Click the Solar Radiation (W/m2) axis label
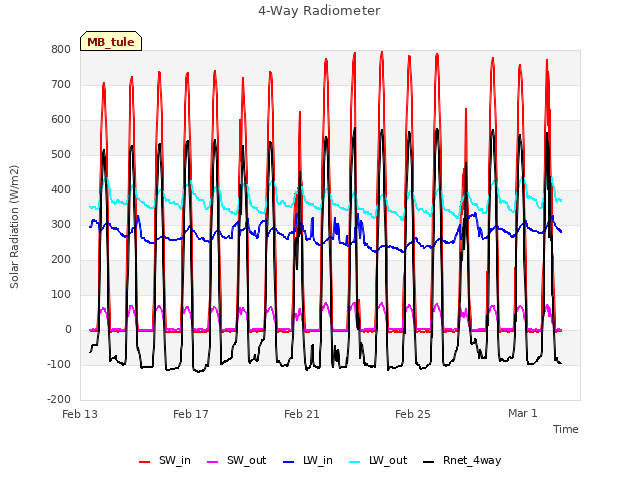This screenshot has height=480, width=640. [14, 227]
